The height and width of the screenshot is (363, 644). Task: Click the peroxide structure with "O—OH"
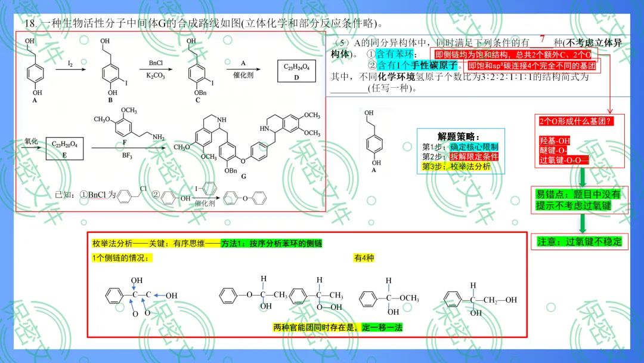click(x=317, y=294)
